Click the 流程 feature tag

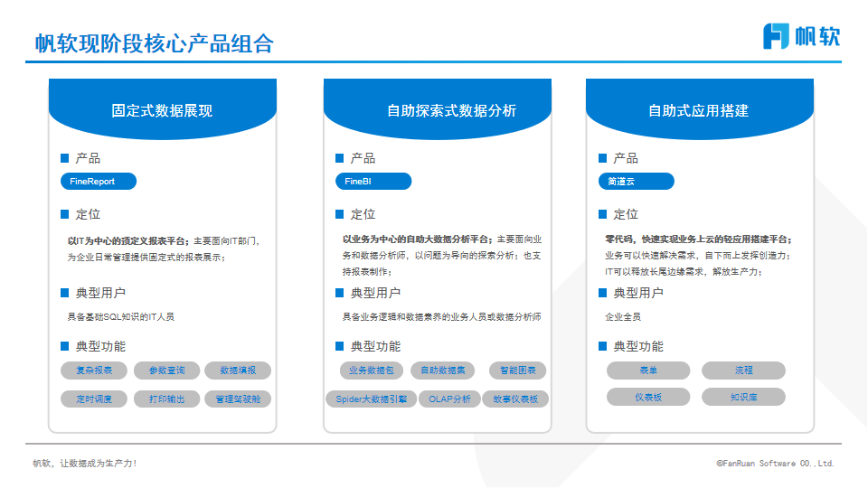pyautogui.click(x=743, y=371)
